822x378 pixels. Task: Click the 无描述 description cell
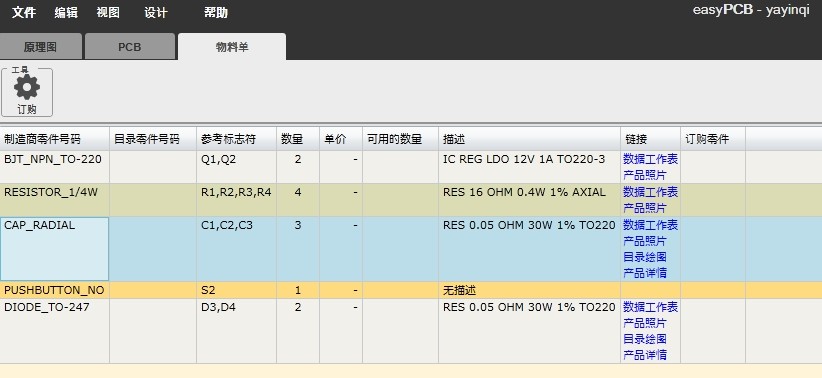pyautogui.click(x=529, y=290)
